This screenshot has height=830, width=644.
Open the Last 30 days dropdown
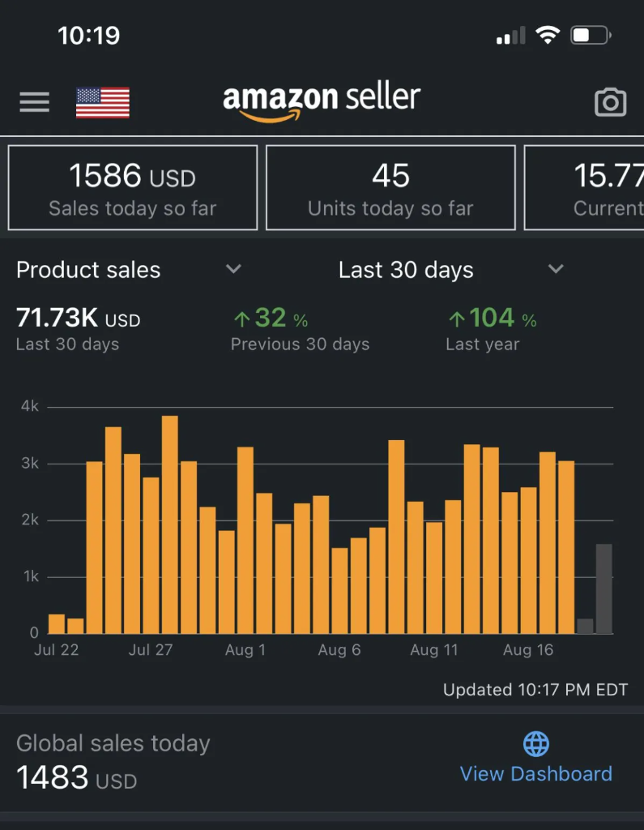click(451, 270)
